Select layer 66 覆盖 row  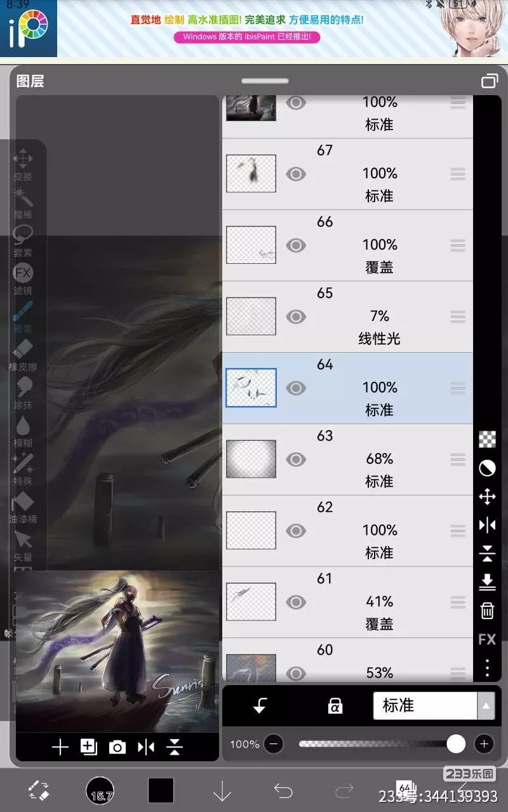[347, 246]
